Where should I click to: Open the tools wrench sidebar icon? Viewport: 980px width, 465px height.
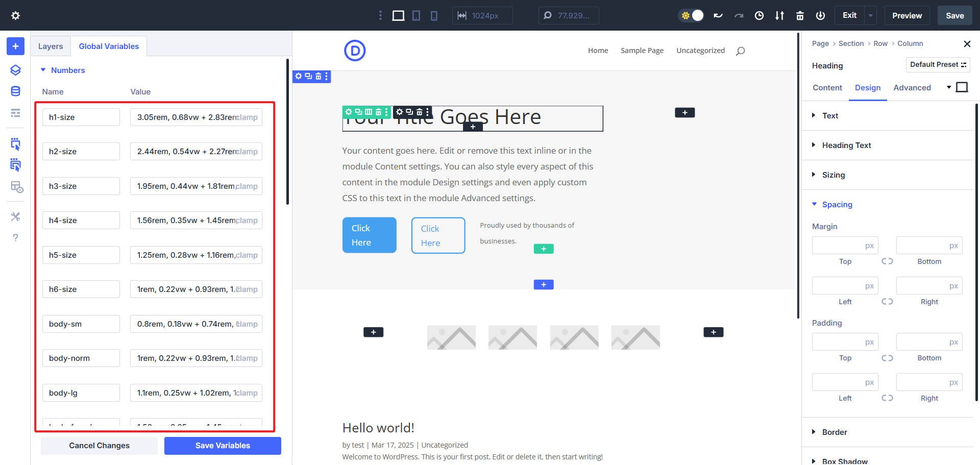(15, 217)
